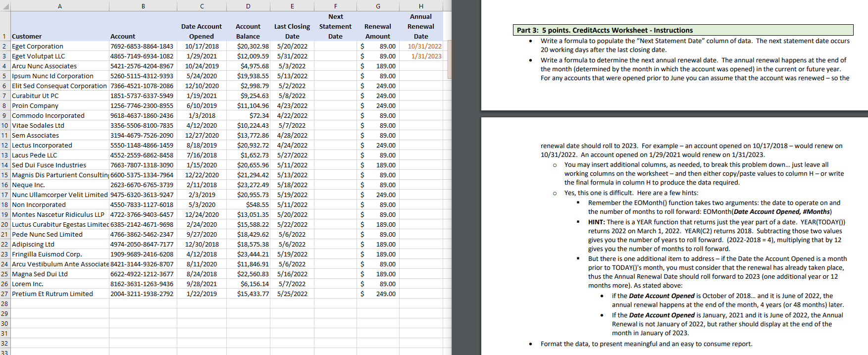Screen dimensions: 868x355
Task: Click the Renewal Amount header cell
Action: pyautogui.click(x=378, y=26)
